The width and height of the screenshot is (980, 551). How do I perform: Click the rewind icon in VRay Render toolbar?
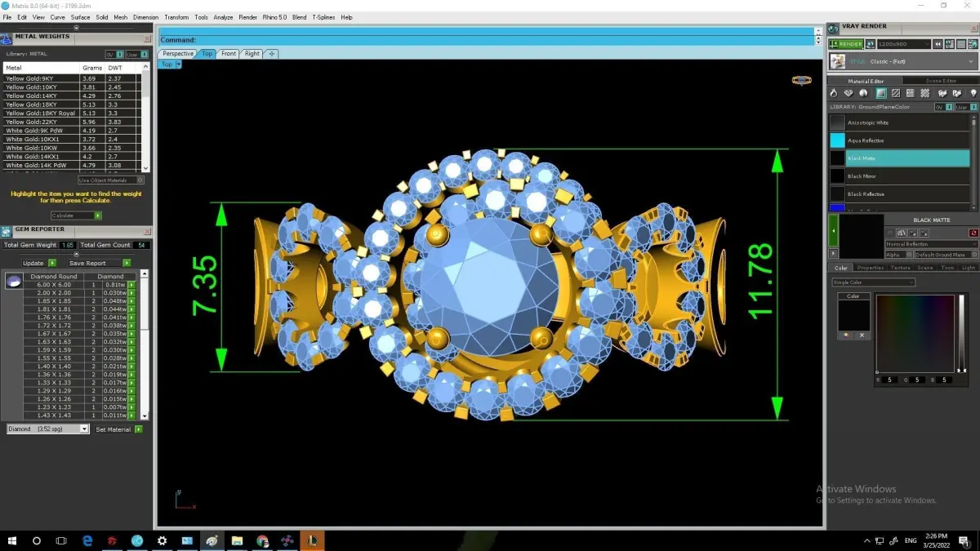[x=939, y=44]
